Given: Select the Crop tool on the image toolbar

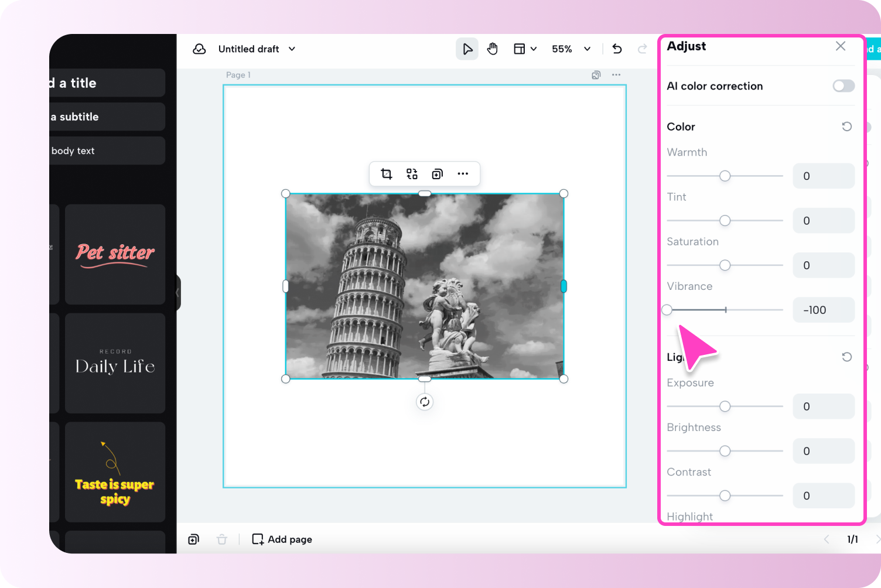Looking at the screenshot, I should coord(386,173).
